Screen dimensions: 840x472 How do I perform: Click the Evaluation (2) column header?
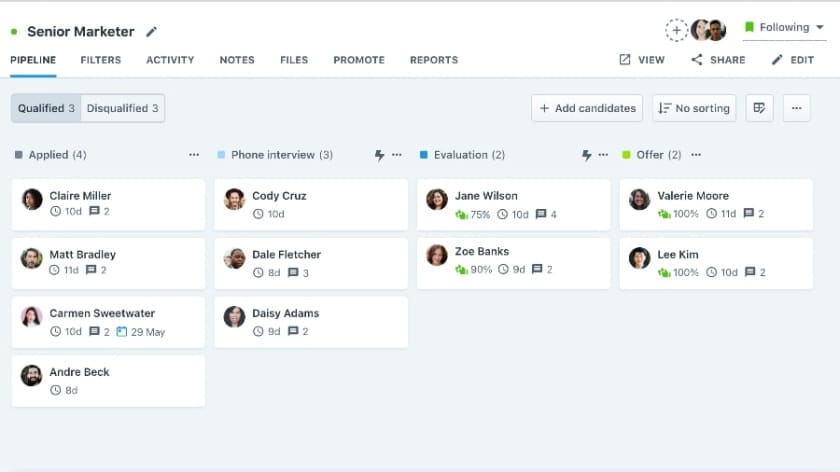[469, 155]
